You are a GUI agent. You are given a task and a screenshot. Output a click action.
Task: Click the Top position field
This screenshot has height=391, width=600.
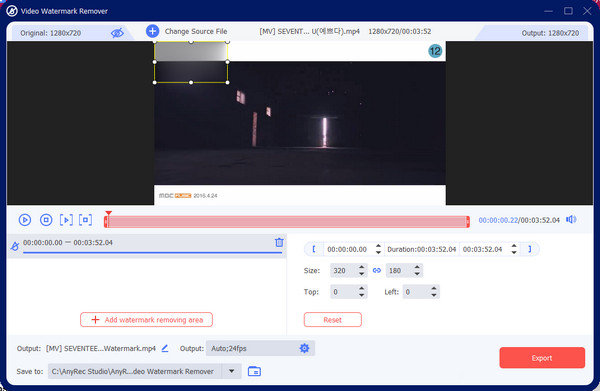344,292
